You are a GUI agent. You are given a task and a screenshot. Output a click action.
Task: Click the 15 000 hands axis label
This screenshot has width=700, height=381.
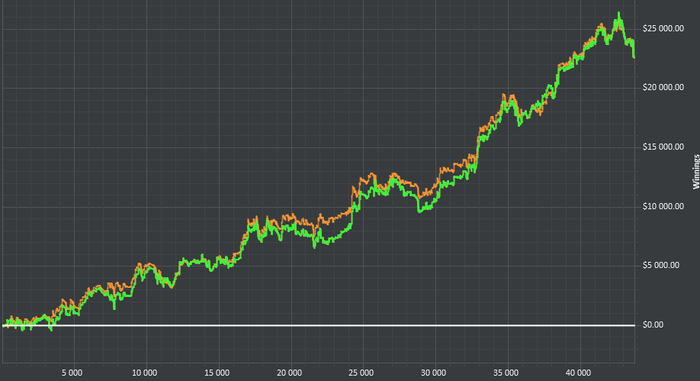coord(217,373)
